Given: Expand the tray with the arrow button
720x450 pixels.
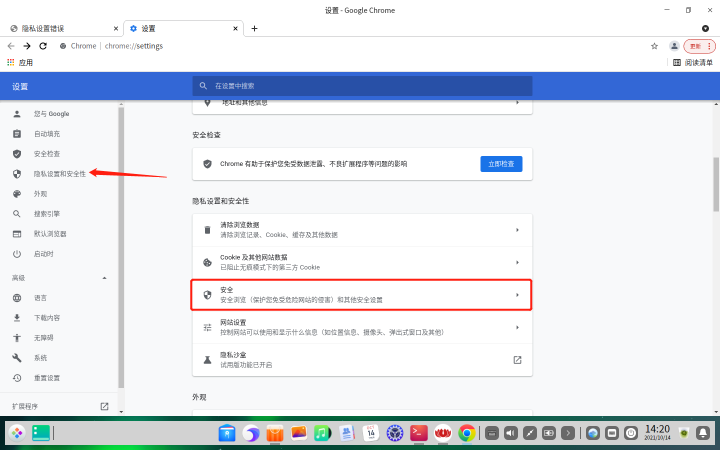Looking at the screenshot, I should click(x=568, y=433).
